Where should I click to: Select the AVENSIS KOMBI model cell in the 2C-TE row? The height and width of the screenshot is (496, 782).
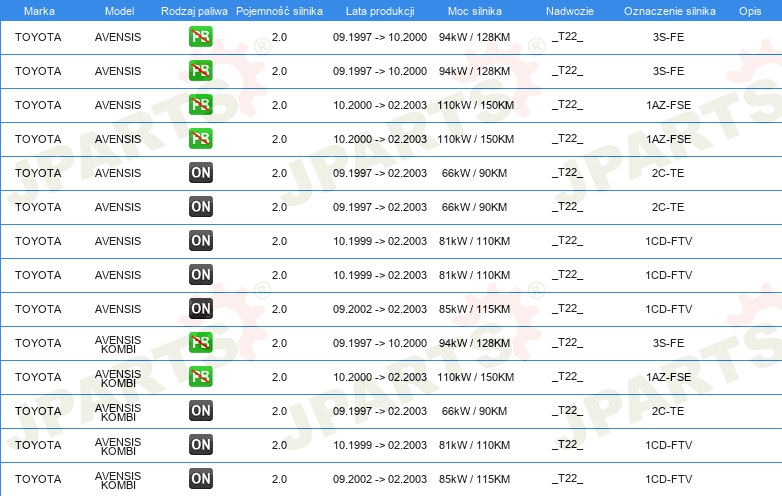point(118,412)
